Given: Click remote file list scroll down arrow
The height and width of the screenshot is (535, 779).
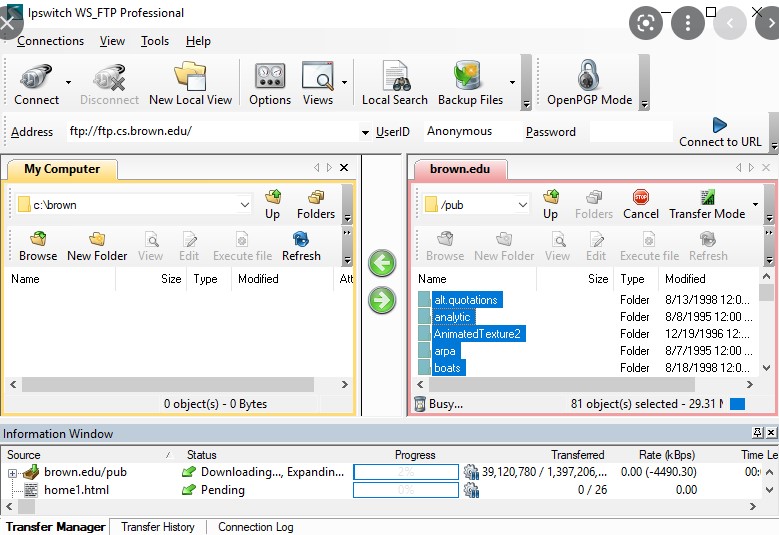Looking at the screenshot, I should 767,368.
